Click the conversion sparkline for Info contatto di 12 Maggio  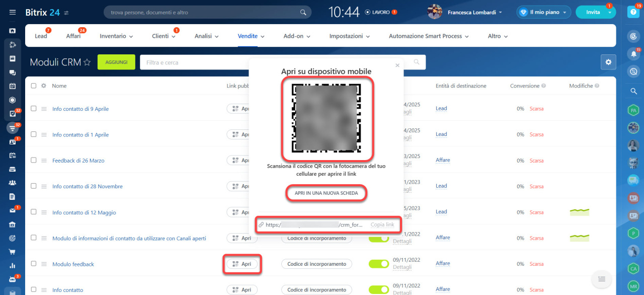579,212
